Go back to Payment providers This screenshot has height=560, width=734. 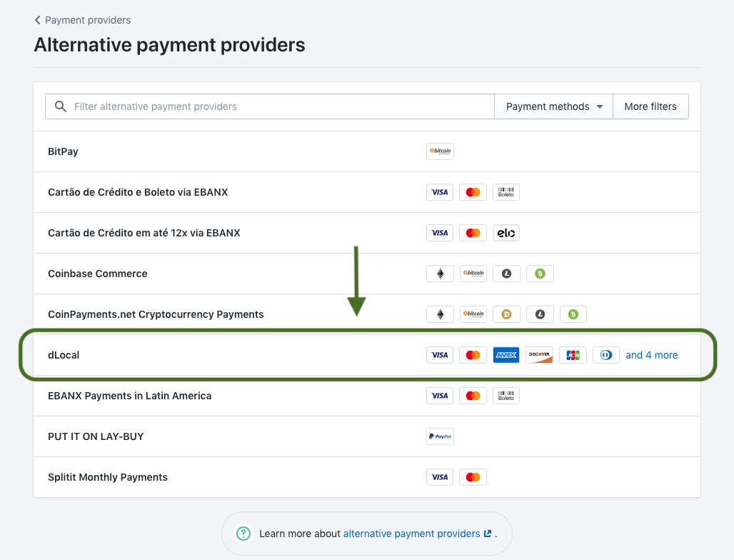click(82, 20)
